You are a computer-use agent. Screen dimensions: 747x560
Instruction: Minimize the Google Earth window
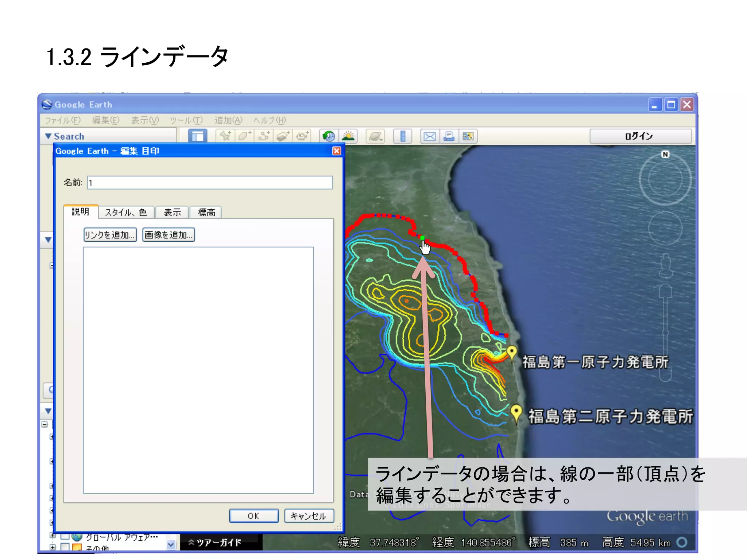[x=655, y=105]
